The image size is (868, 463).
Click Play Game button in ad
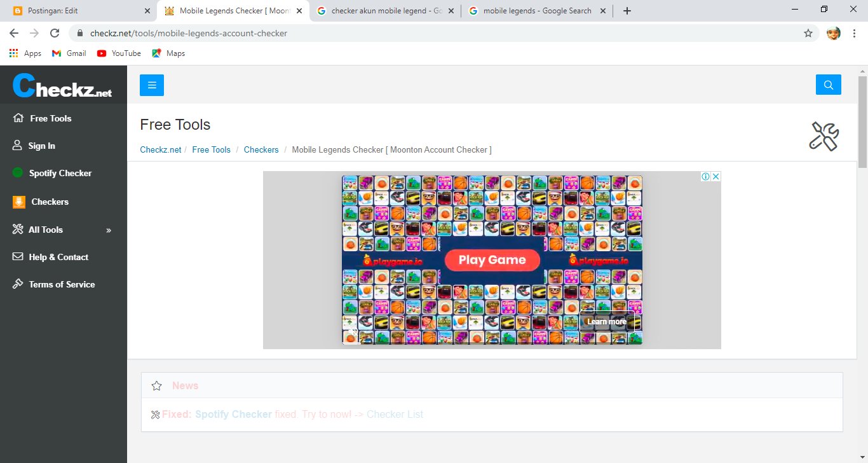pyautogui.click(x=492, y=259)
